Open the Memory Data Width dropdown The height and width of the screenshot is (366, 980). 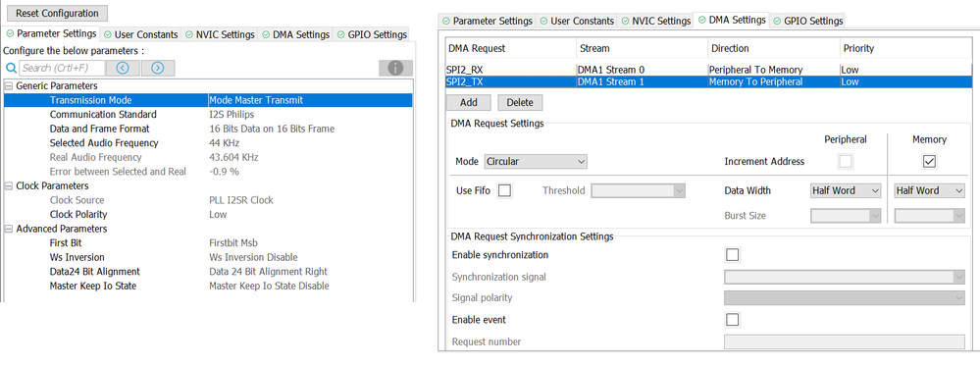pos(929,190)
